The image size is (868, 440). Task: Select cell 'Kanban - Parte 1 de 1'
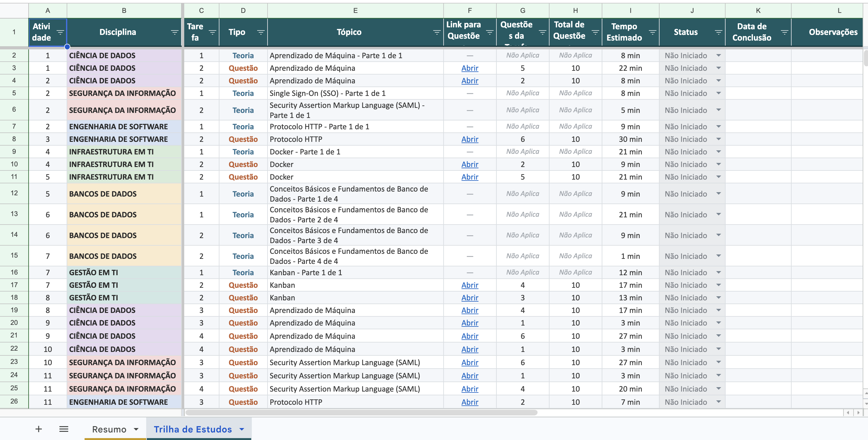coord(356,272)
